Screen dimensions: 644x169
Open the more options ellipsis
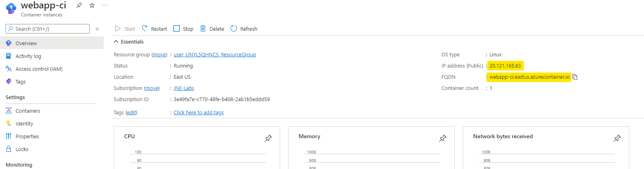(105, 5)
